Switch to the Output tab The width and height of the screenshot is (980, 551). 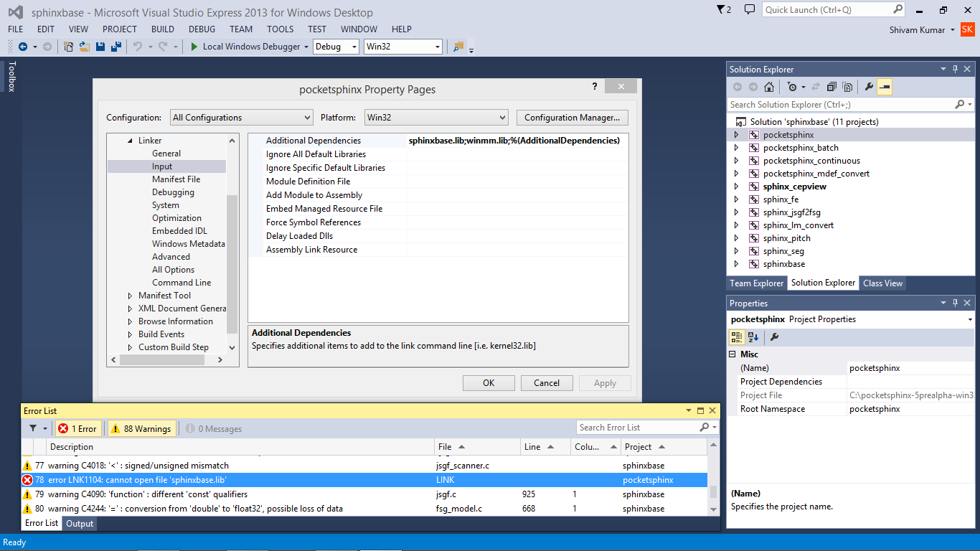point(80,524)
